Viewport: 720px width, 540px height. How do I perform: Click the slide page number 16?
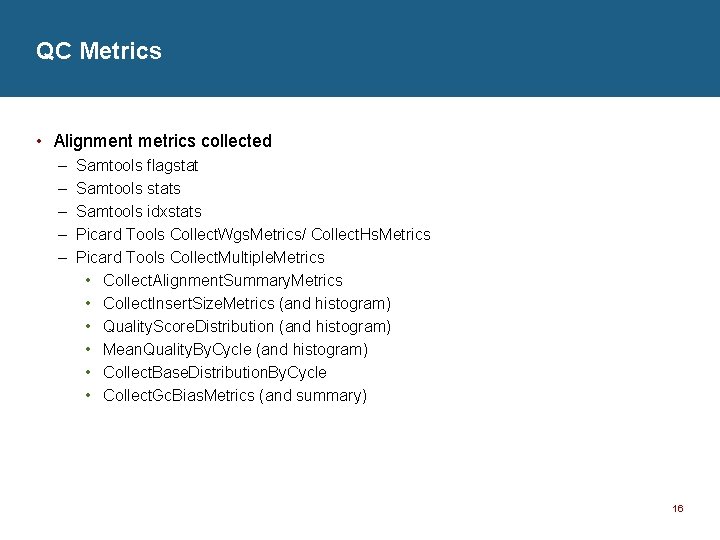pos(678,508)
